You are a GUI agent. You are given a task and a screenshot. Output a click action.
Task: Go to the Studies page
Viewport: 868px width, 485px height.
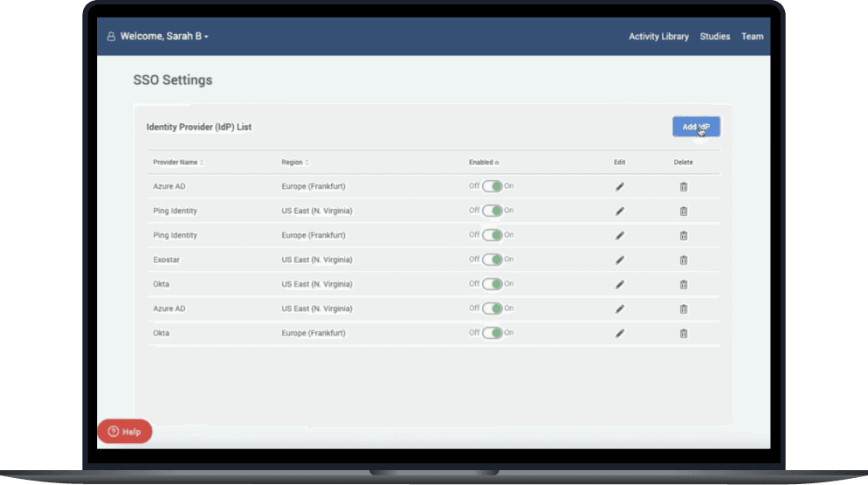(x=714, y=37)
